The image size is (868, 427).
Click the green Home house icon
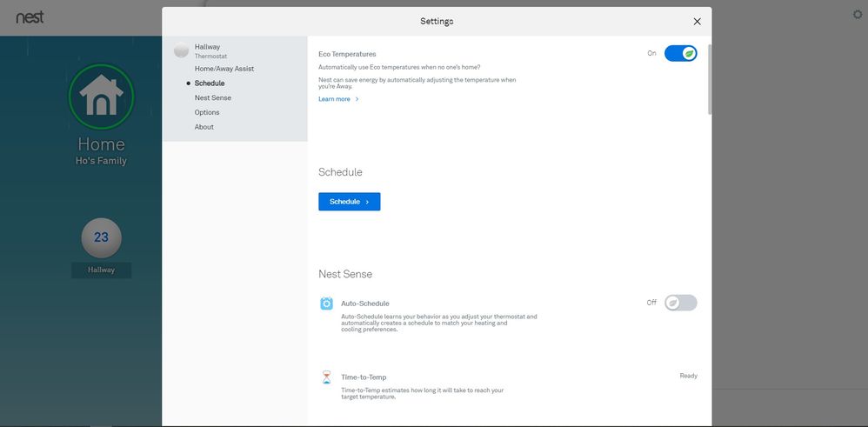point(101,97)
